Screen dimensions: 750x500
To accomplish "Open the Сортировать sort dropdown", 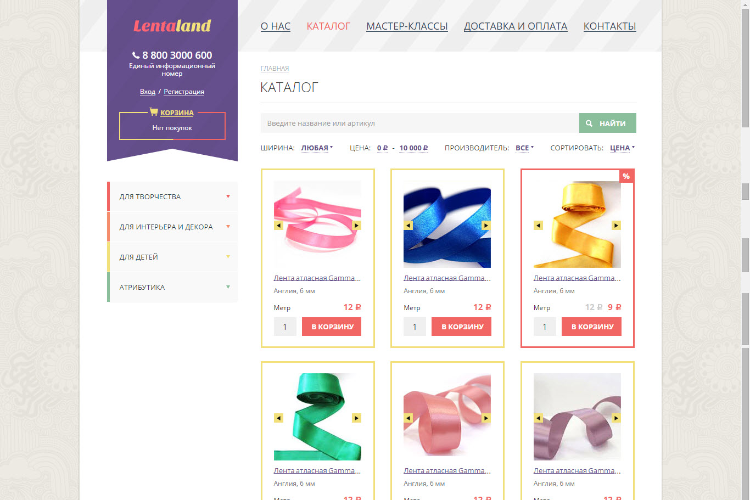I will coord(622,148).
